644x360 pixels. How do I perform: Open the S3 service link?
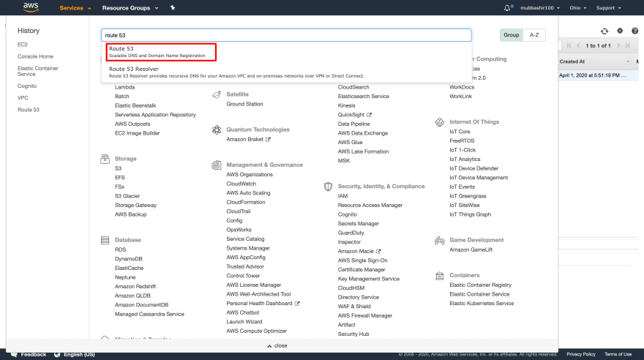(119, 168)
